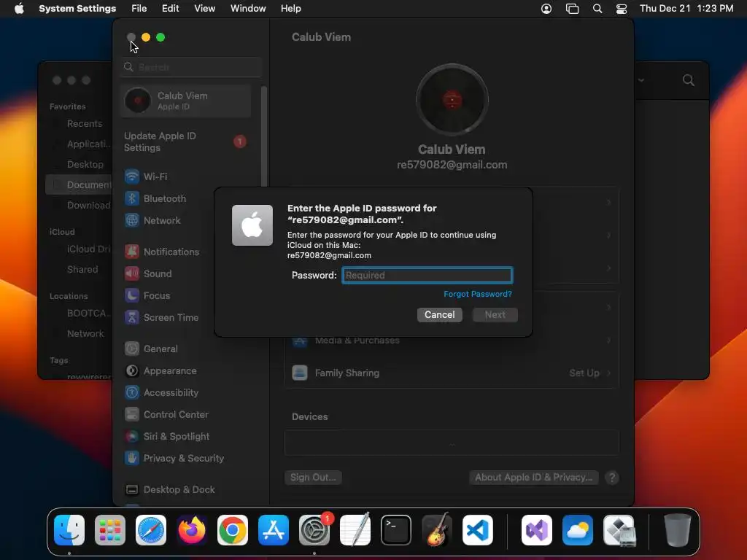This screenshot has width=747, height=560.
Task: Open Focus moon icon
Action: click(x=132, y=295)
